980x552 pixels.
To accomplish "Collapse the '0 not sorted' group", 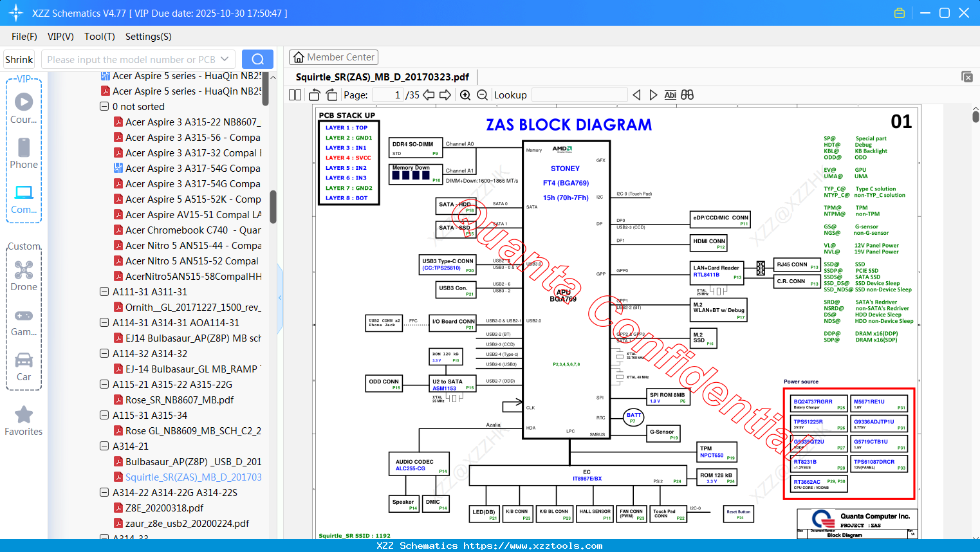I will pos(104,107).
